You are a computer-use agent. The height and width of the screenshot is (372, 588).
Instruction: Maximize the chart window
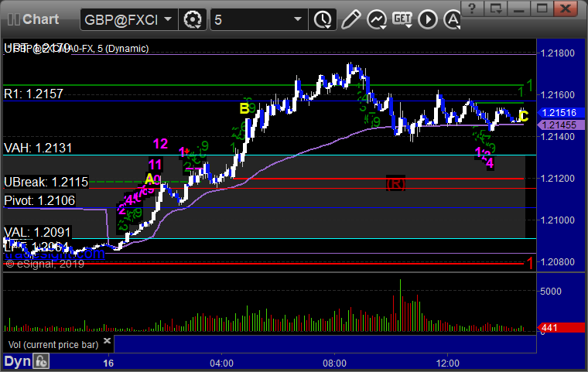coord(542,9)
